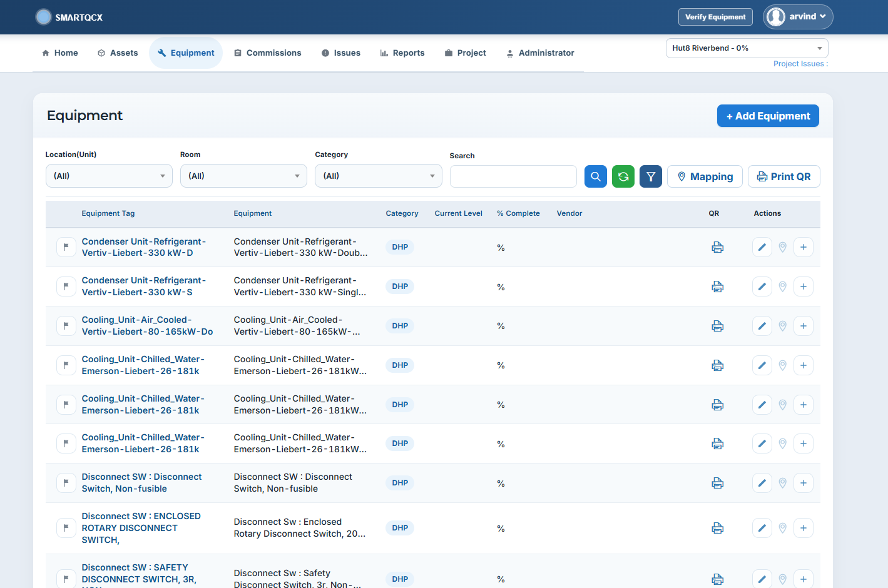Image resolution: width=888 pixels, height=588 pixels.
Task: Map location for Condenser Unit 330 kW-D row
Action: click(782, 247)
